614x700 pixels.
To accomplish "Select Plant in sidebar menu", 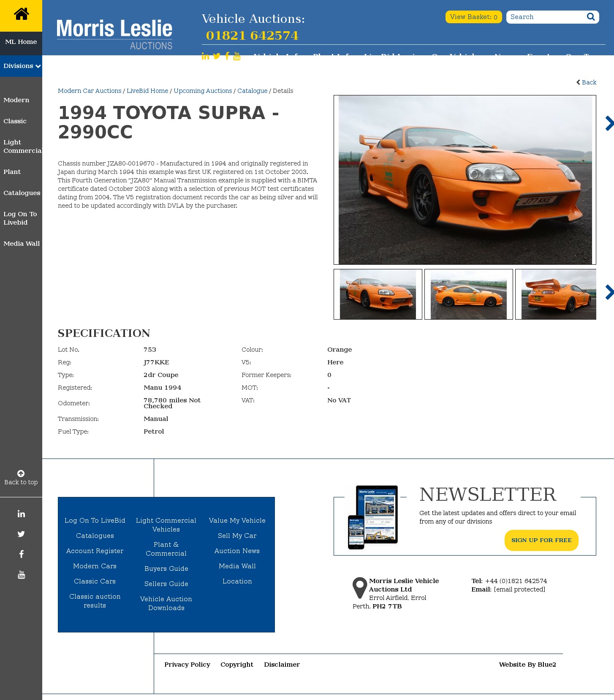I will point(12,172).
